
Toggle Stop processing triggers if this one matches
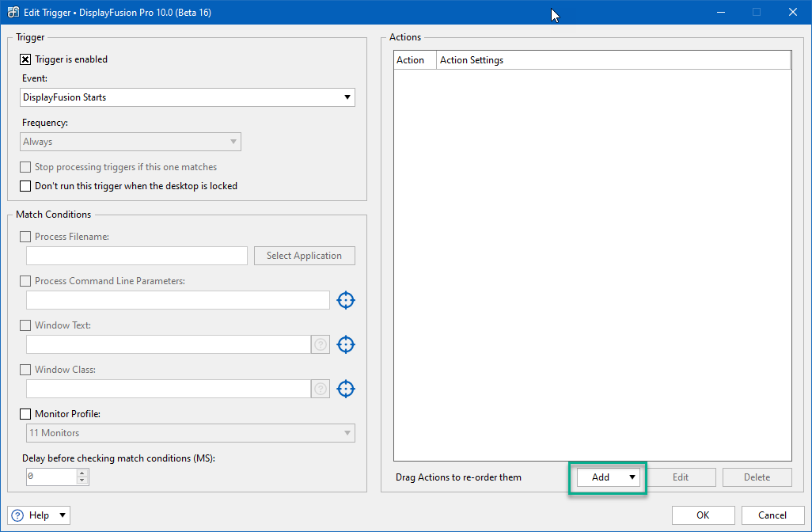[x=25, y=167]
